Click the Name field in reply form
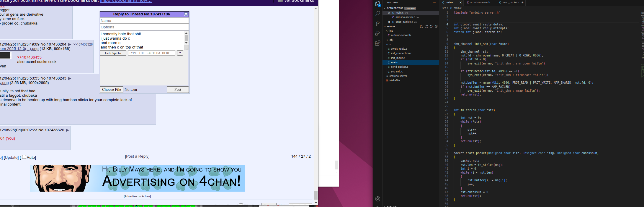 coord(144,21)
